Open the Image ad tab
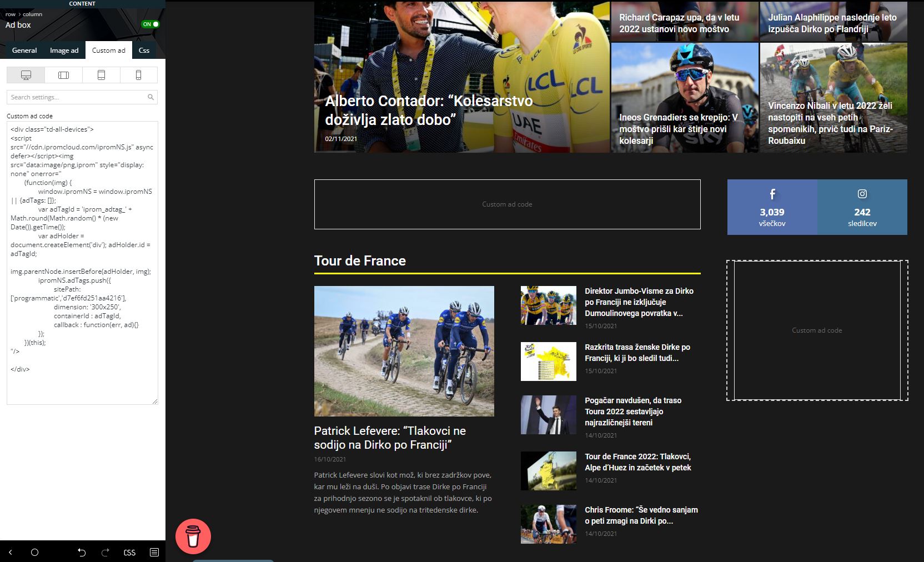The image size is (924, 562). pyautogui.click(x=64, y=50)
